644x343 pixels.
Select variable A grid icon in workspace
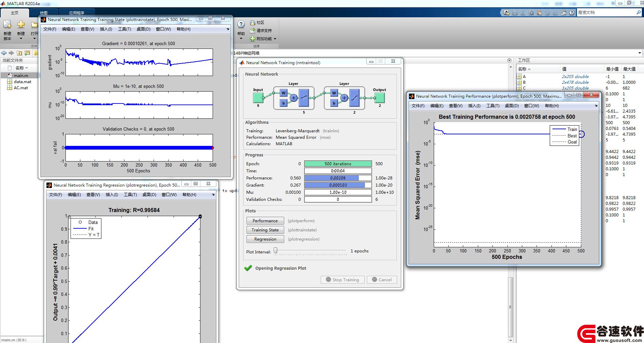click(x=519, y=77)
